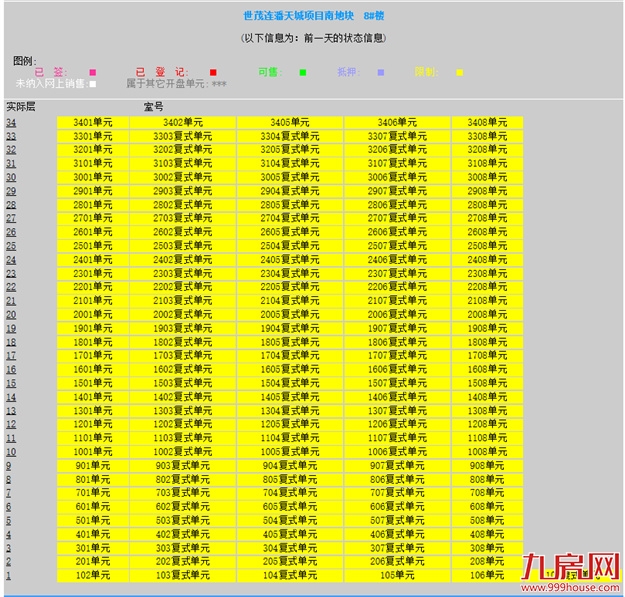The width and height of the screenshot is (625, 597).
Task: Select 1303复式单元 cell
Action: point(183,411)
